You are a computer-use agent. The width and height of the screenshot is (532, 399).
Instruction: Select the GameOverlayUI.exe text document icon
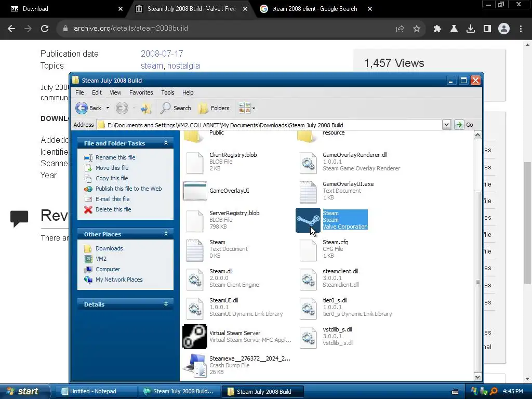308,191
